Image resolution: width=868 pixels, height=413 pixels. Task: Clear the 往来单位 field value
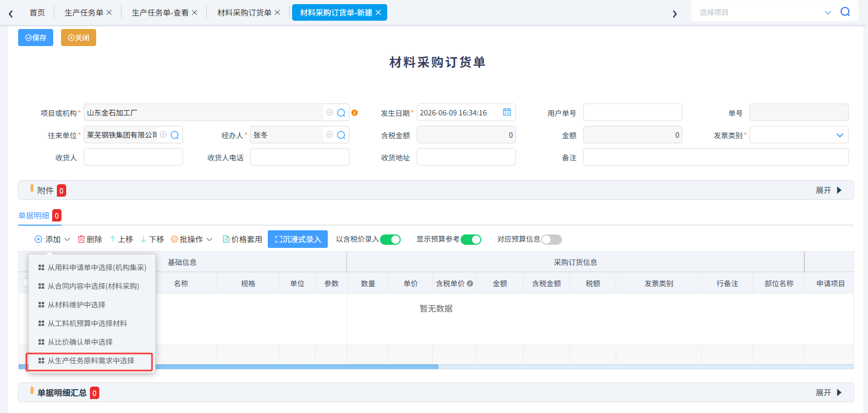pos(163,135)
